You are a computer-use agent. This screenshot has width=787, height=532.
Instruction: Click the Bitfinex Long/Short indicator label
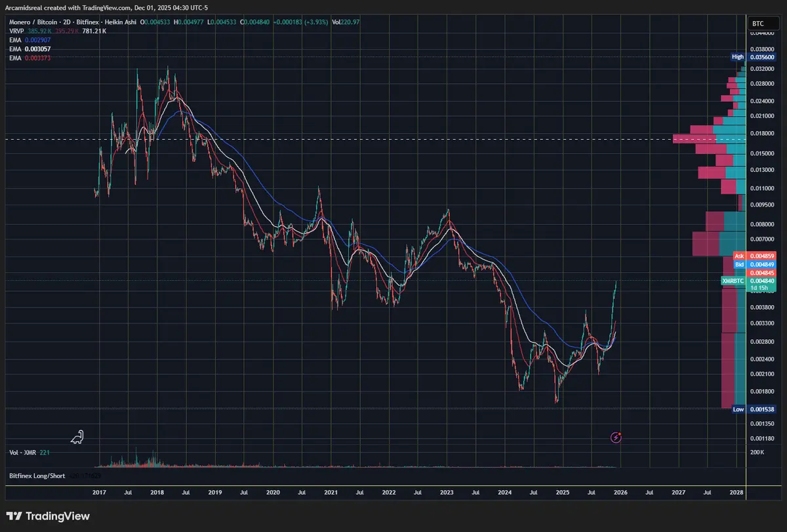point(37,476)
